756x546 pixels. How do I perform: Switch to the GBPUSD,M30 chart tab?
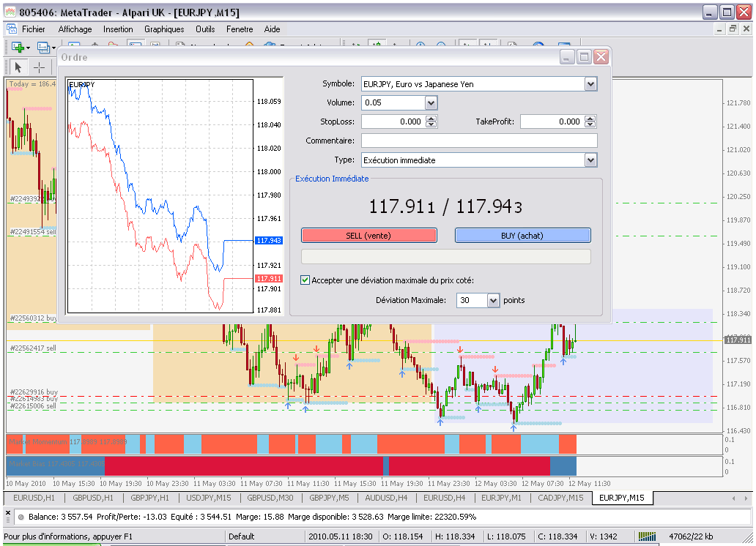click(270, 498)
